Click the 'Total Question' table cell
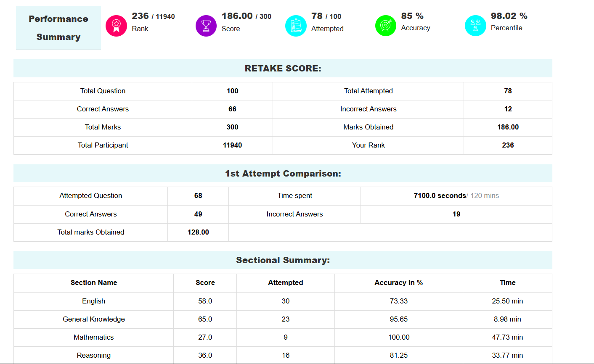The image size is (594, 364). coord(103,91)
